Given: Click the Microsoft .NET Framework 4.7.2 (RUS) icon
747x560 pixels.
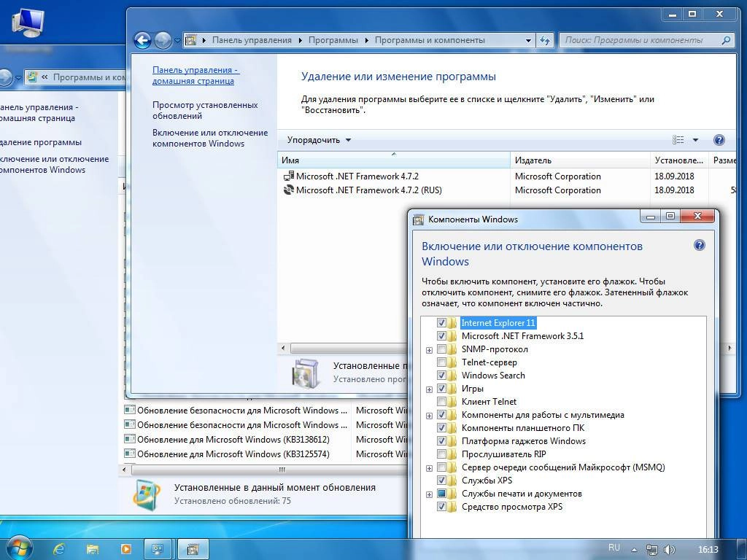Looking at the screenshot, I should click(x=288, y=190).
